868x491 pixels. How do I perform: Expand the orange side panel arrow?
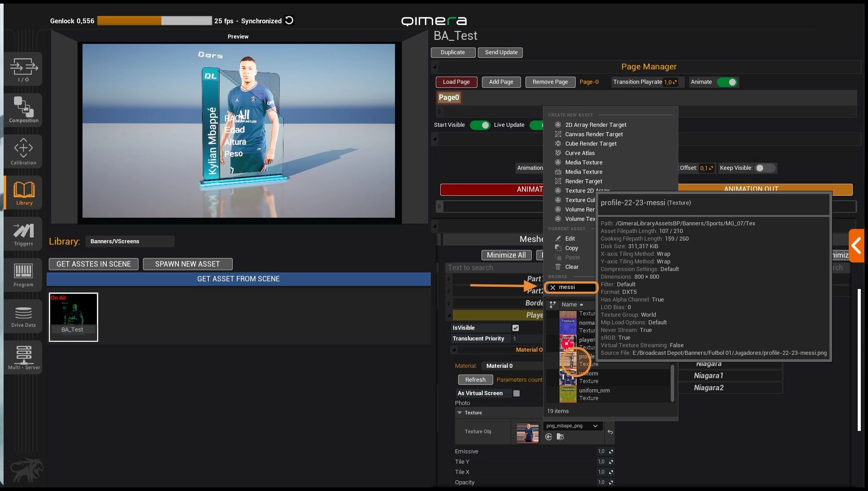pos(856,245)
